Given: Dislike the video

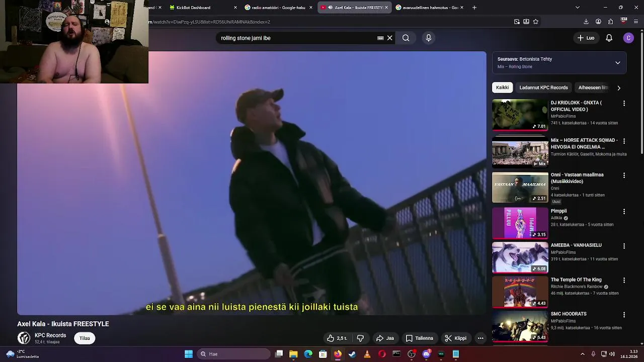Looking at the screenshot, I should click(x=360, y=338).
